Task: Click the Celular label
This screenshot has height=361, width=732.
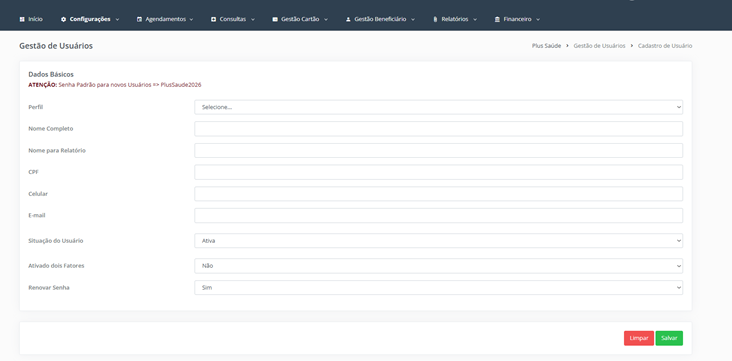Action: [38, 194]
